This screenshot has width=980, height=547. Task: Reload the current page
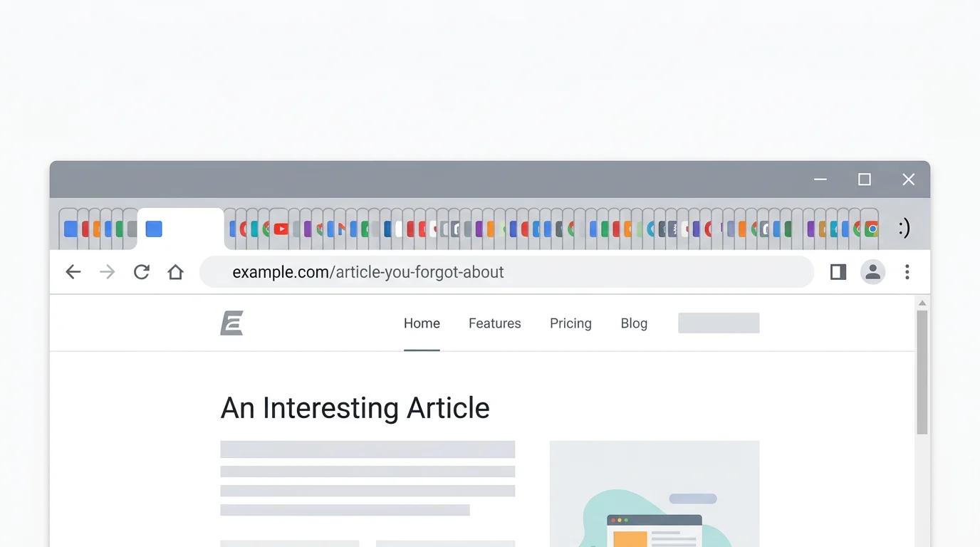(141, 272)
